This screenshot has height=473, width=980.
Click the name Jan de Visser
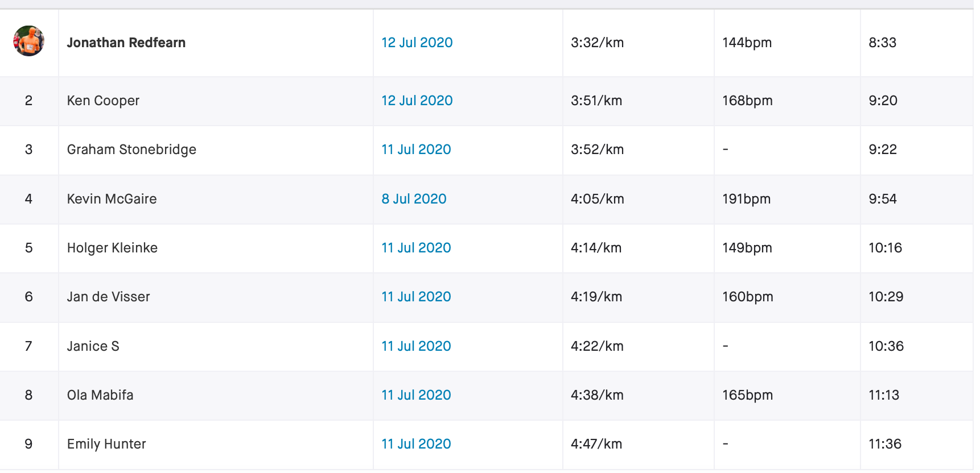coord(108,297)
